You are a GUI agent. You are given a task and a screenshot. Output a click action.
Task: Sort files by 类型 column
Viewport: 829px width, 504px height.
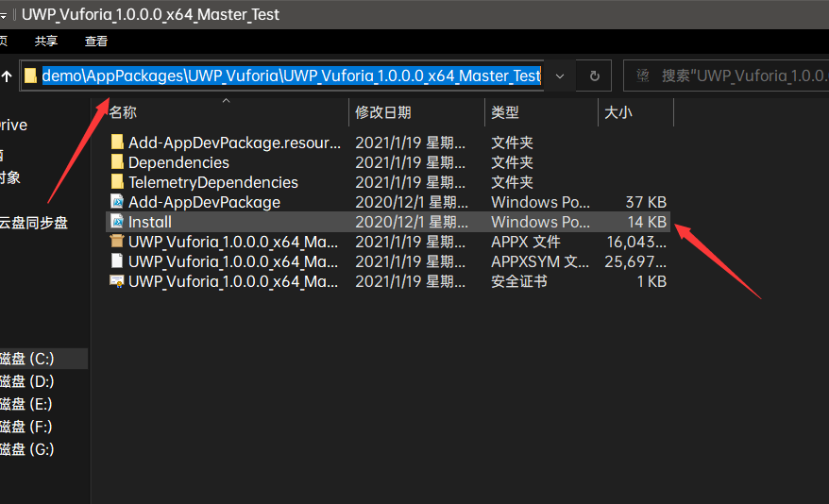[505, 112]
